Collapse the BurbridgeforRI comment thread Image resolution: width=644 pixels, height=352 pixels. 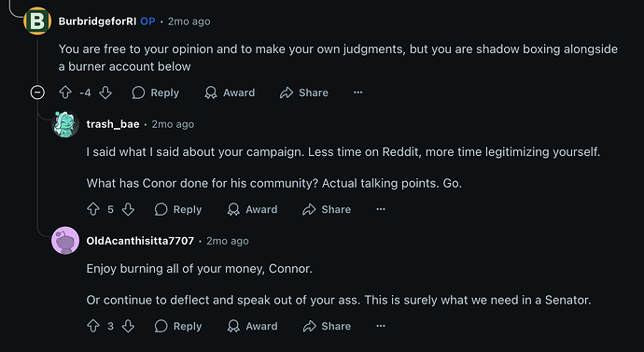tap(37, 92)
